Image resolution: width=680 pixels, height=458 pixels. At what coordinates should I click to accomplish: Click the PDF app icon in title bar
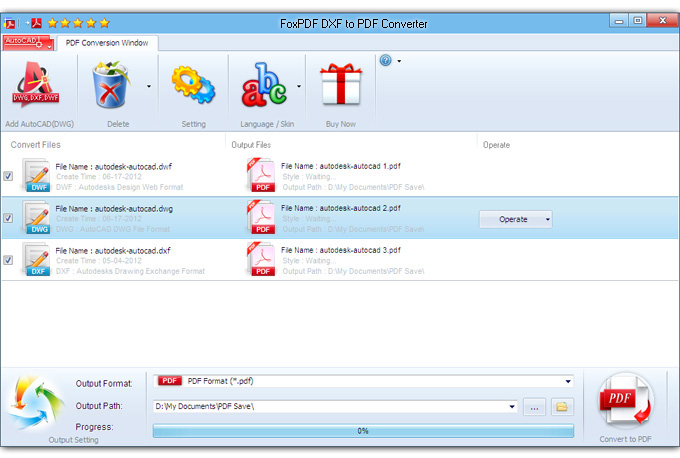pyautogui.click(x=9, y=23)
